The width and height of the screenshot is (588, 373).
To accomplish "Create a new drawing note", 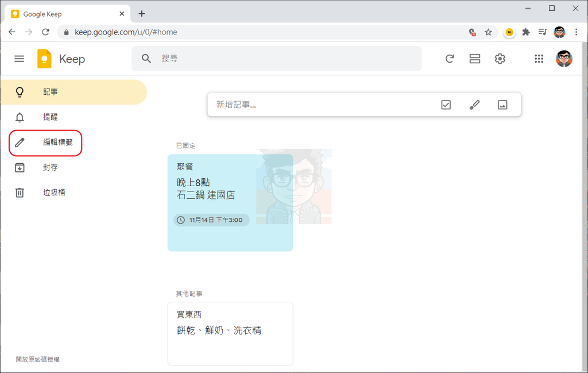I will 474,105.
